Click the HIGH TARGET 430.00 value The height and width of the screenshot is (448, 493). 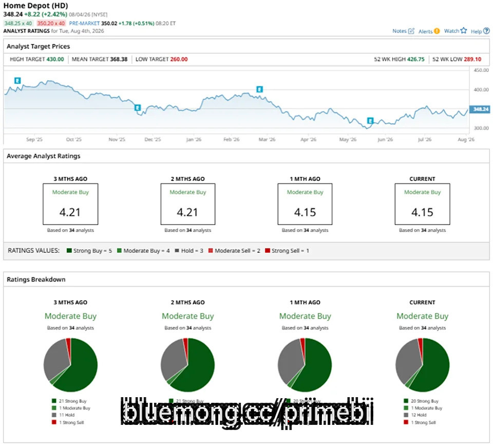[x=55, y=59]
